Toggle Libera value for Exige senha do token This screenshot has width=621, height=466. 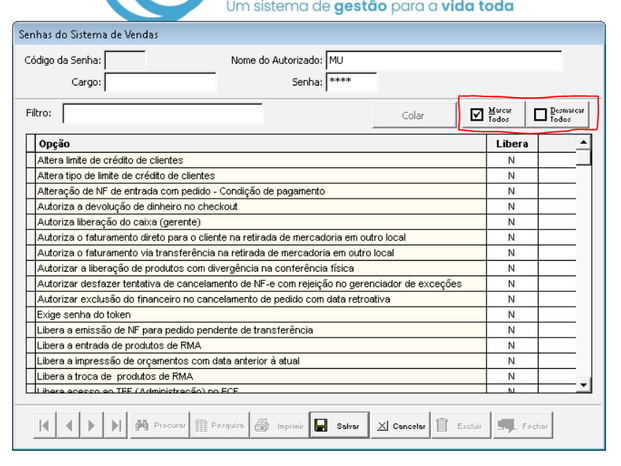[x=511, y=315]
